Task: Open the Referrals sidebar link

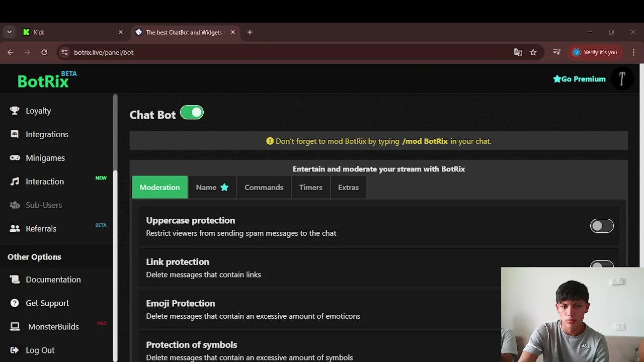Action: (x=41, y=229)
